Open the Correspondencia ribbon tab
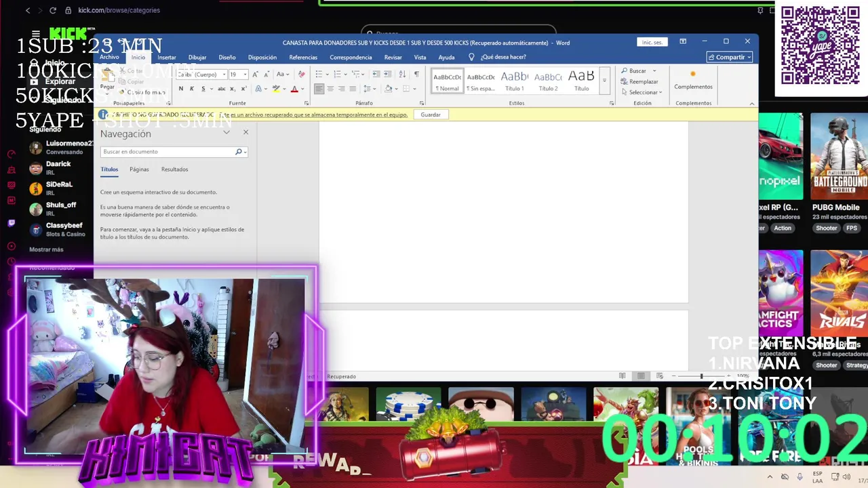Viewport: 868px width, 488px height. coord(351,58)
